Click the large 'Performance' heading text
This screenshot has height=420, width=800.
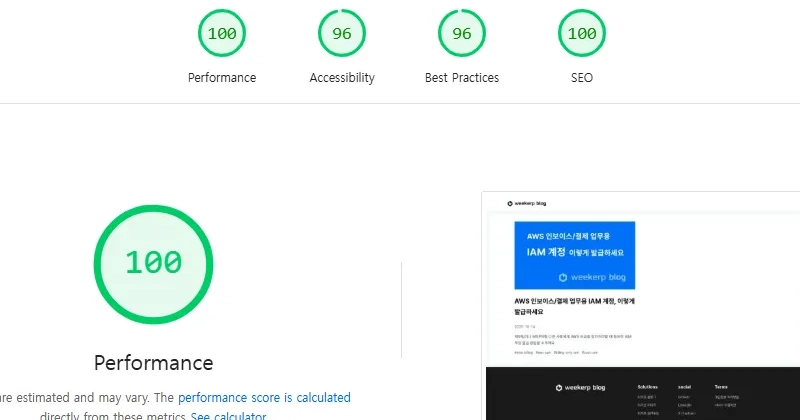coord(154,363)
